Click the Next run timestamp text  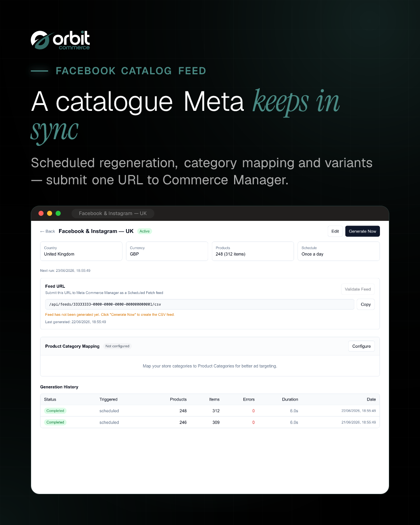pos(65,271)
